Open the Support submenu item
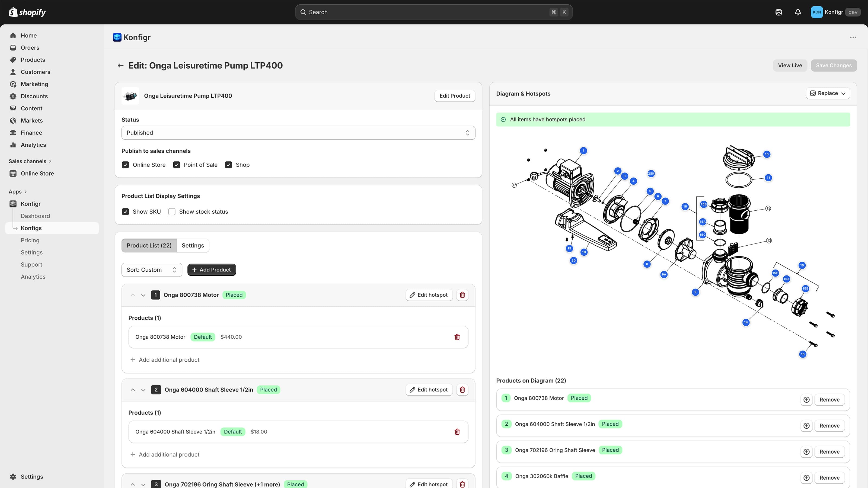 coord(31,264)
